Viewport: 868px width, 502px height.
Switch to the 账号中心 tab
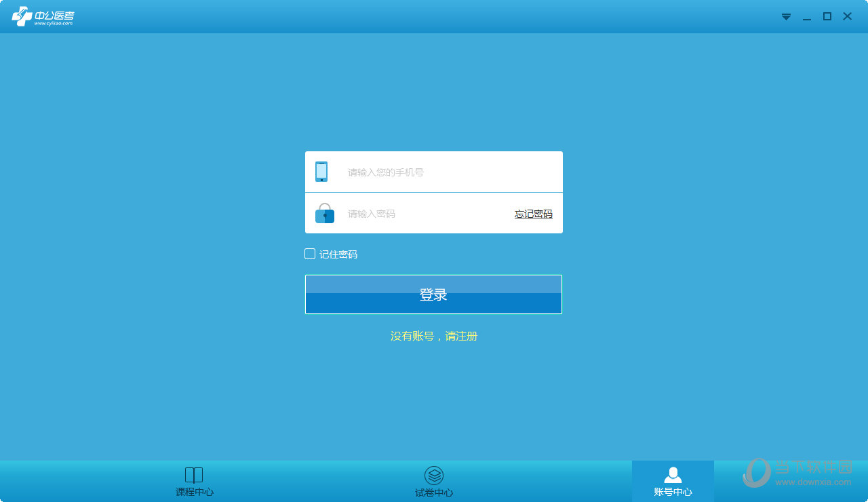[x=673, y=482]
